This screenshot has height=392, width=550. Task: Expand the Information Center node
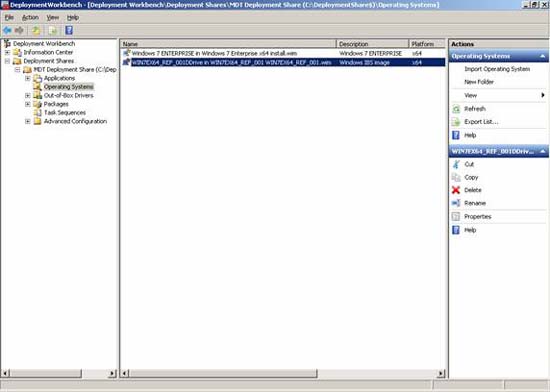(7, 52)
